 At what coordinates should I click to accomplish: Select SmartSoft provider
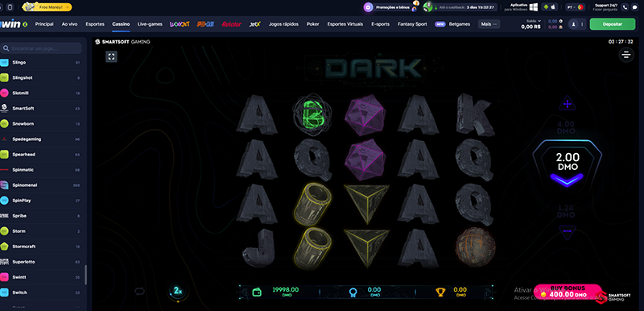pos(41,109)
